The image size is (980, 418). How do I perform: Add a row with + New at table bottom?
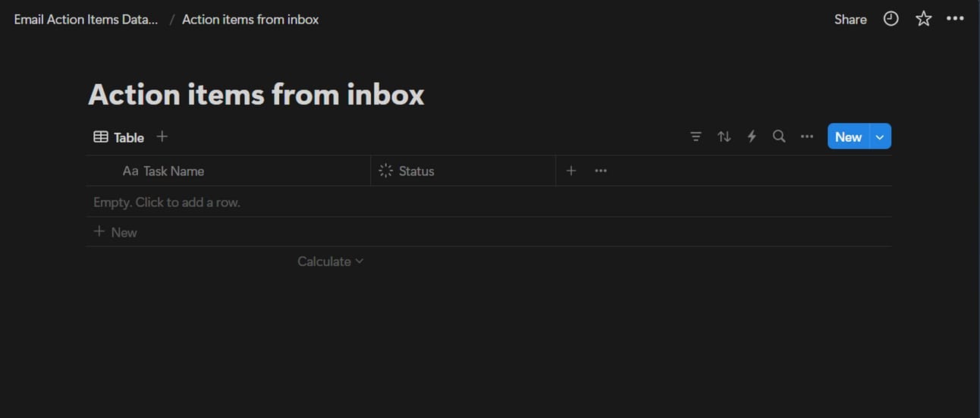tap(488, 232)
